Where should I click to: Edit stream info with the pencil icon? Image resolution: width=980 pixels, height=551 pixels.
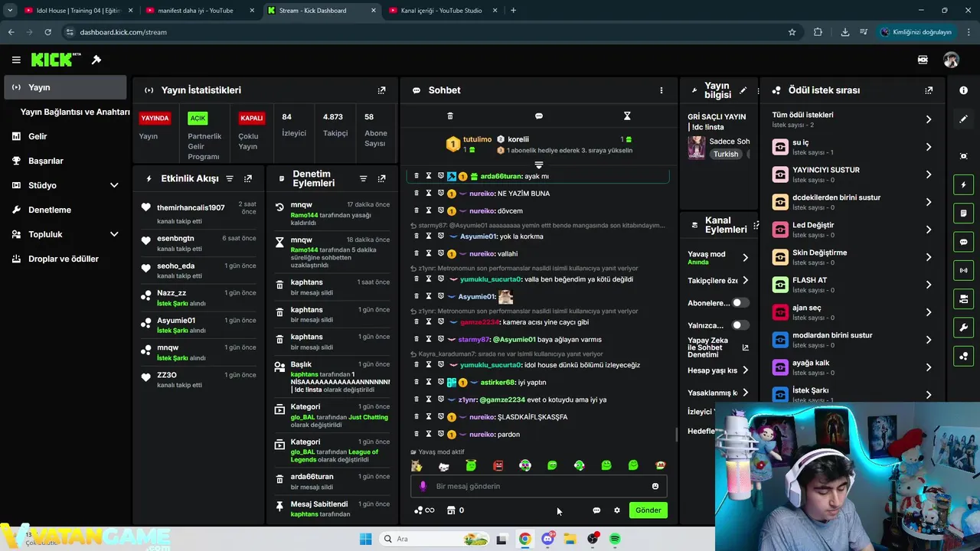(743, 90)
